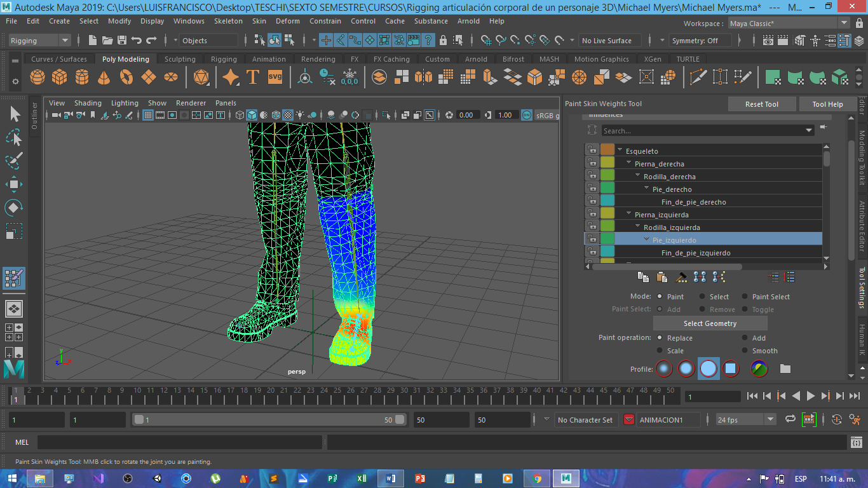The image size is (868, 488).
Task: Select the Move tool in toolbox
Action: click(x=14, y=185)
